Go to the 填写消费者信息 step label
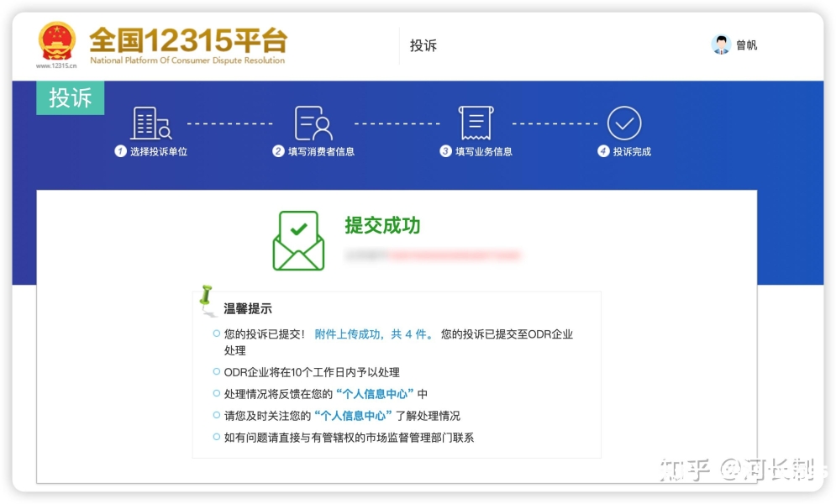836x504 pixels. (x=321, y=152)
